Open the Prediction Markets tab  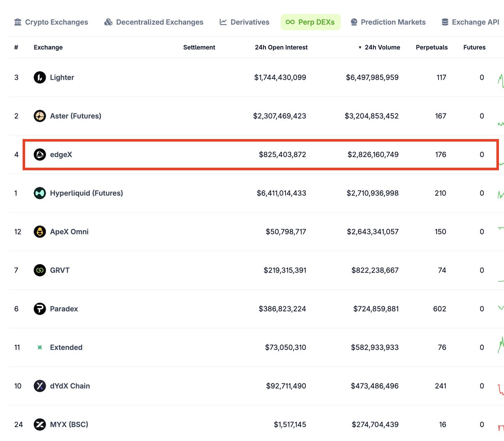(x=388, y=22)
